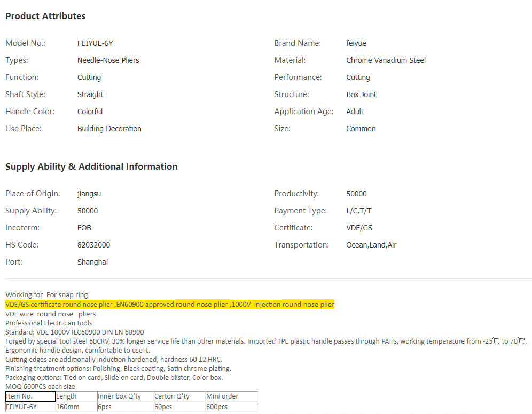Click the Item No. table header cell
Image resolution: width=532 pixels, height=414 pixels.
[x=30, y=396]
